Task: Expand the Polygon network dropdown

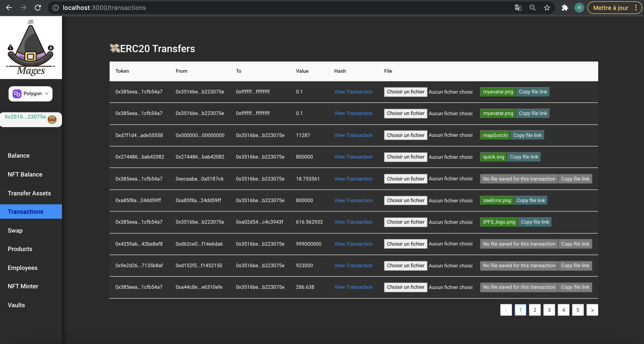Action: 31,93
